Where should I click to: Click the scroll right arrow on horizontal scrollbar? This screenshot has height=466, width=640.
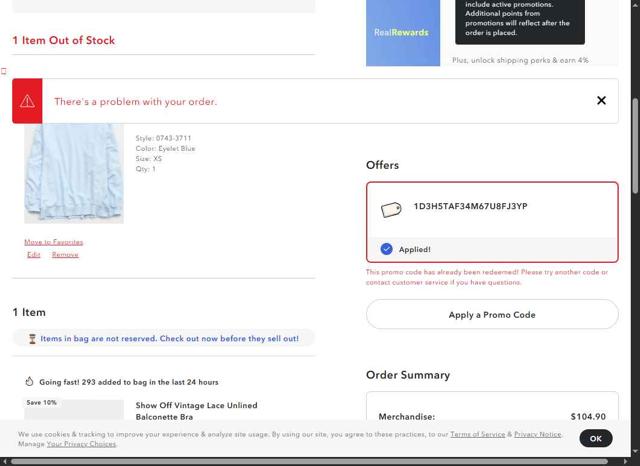(x=626, y=462)
